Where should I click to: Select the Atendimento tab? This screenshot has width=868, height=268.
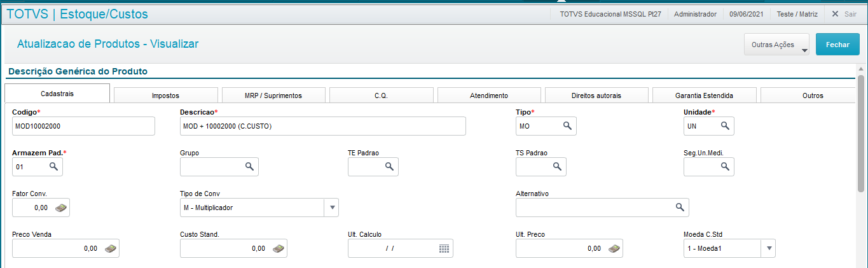pos(489,95)
